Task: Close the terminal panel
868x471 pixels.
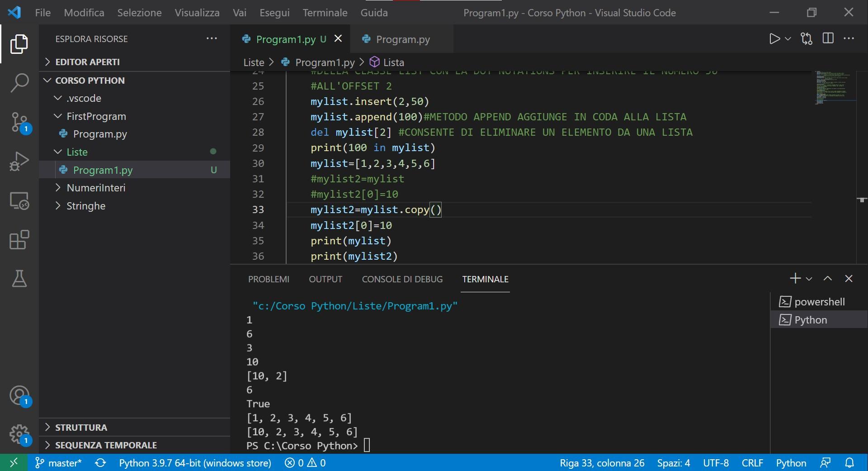Action: 849,278
